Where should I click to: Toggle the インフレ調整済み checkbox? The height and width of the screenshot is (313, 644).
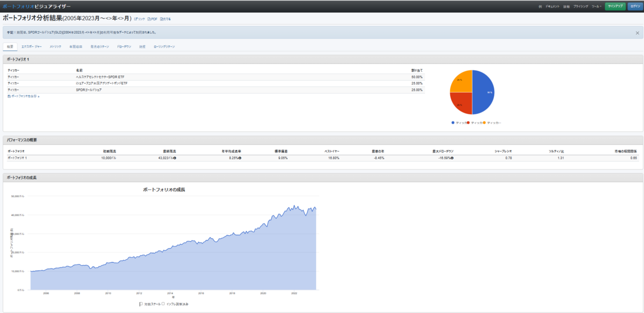[x=163, y=304]
